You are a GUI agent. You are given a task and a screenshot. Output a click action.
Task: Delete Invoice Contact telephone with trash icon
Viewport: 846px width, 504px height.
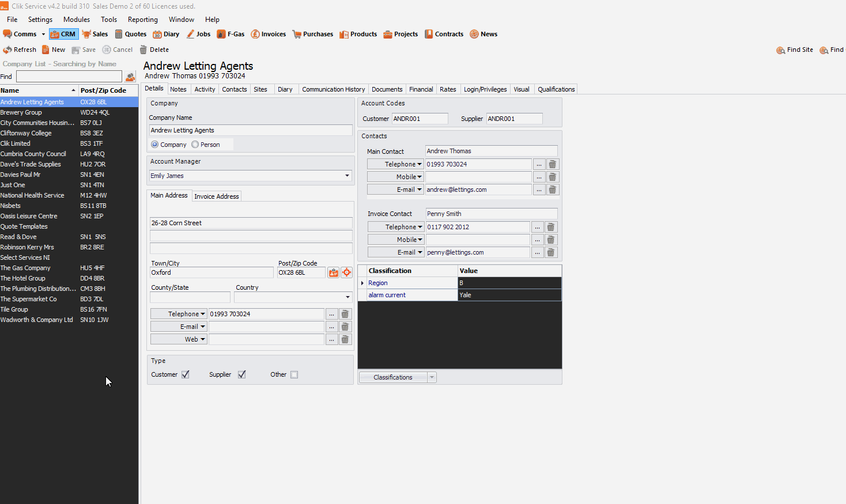point(550,227)
